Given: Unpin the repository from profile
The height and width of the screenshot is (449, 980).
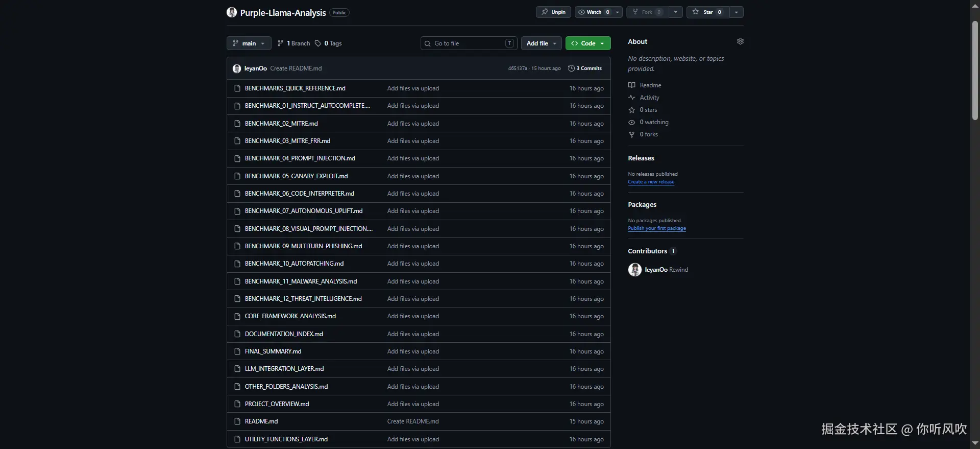Looking at the screenshot, I should tap(553, 12).
